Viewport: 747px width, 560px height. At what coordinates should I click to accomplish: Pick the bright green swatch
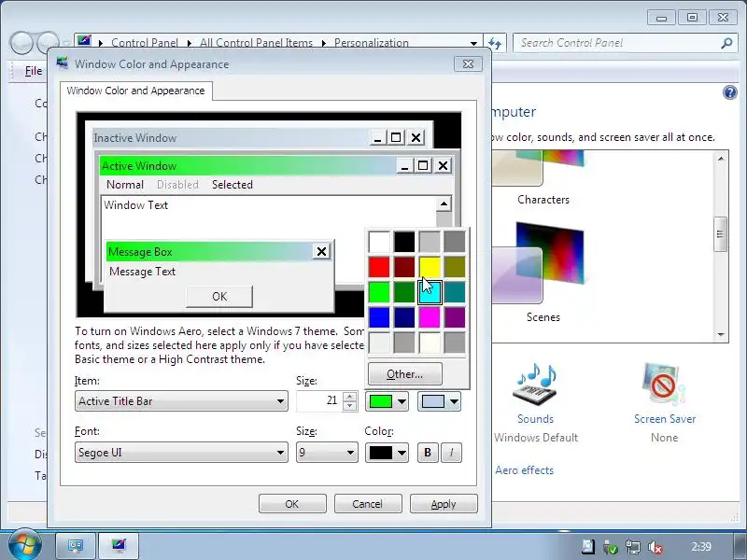click(x=379, y=292)
